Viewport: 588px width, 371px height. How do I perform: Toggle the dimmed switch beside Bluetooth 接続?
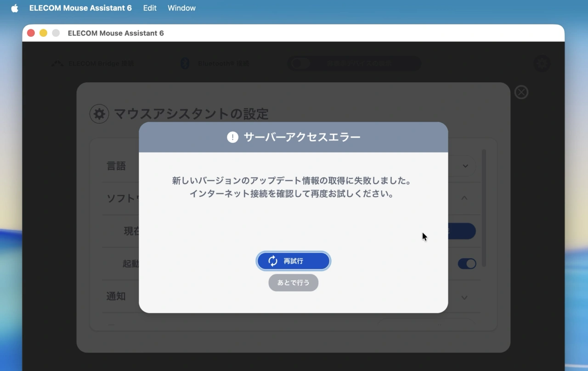point(301,63)
